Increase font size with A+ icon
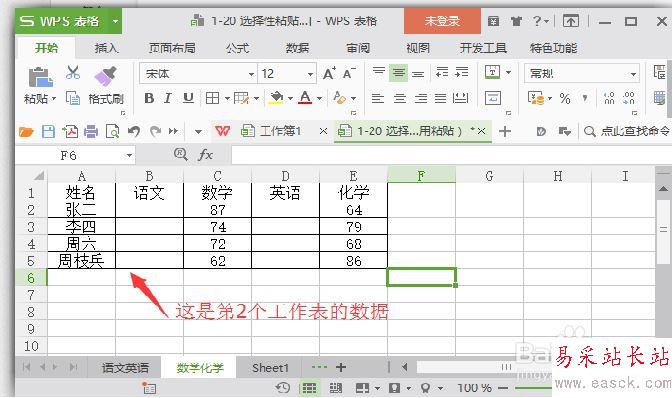The image size is (672, 398). (329, 73)
